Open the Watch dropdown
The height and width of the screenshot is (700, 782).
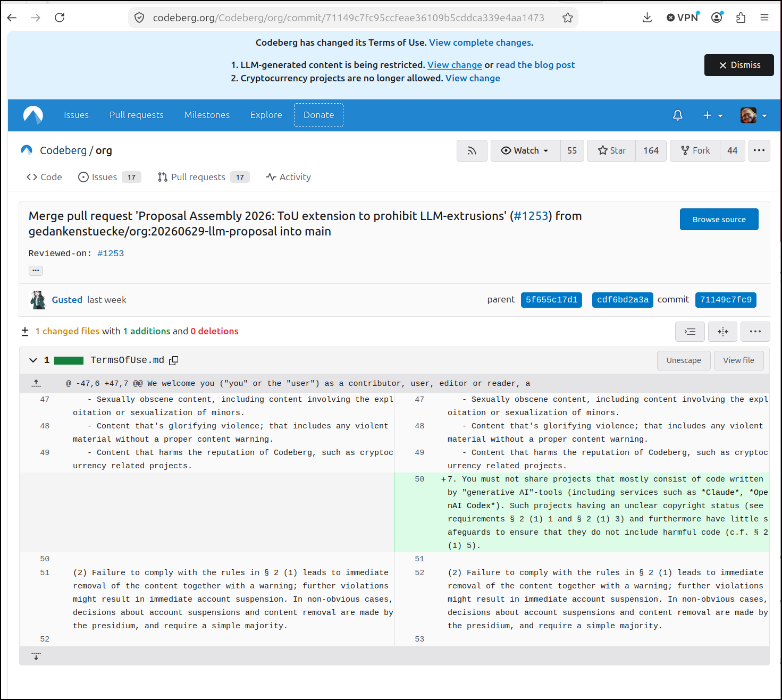point(525,150)
